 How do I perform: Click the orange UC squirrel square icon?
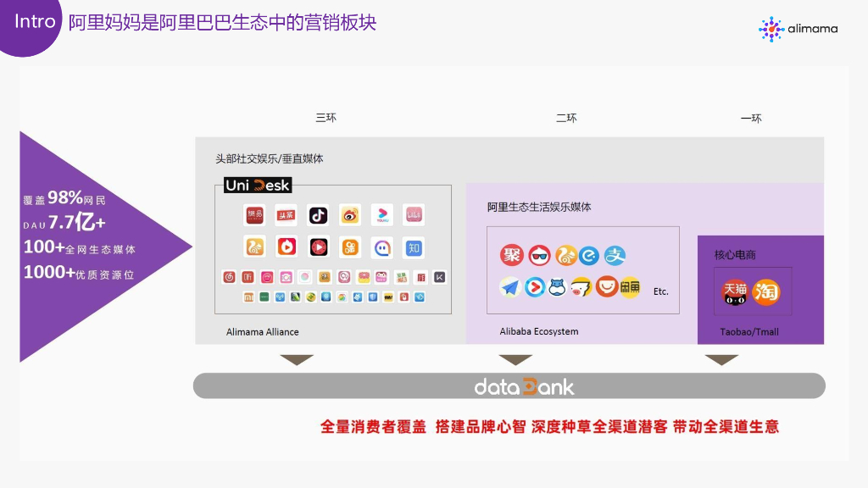click(x=254, y=247)
